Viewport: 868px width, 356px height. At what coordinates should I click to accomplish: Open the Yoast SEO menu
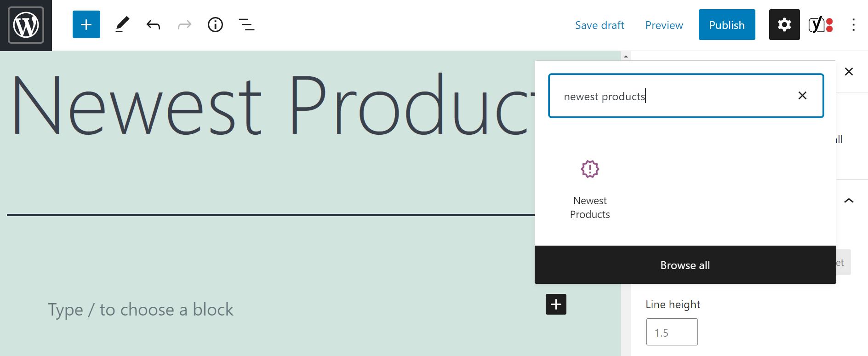coord(820,24)
